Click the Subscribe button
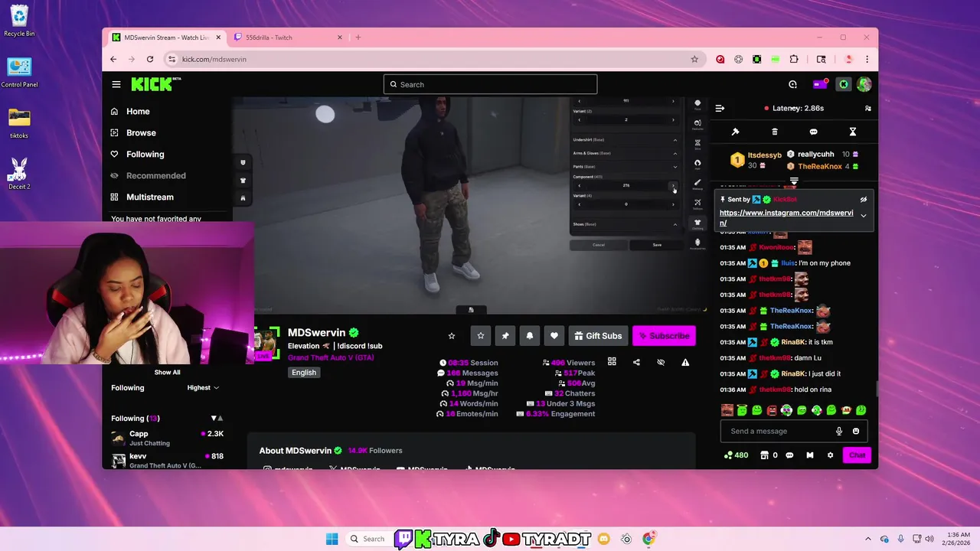 (664, 335)
